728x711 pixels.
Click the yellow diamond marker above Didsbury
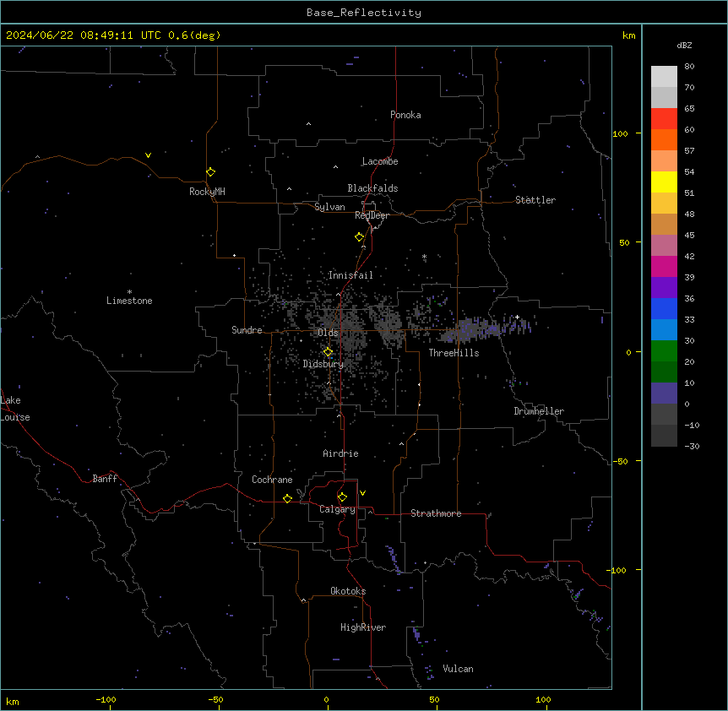tap(328, 352)
